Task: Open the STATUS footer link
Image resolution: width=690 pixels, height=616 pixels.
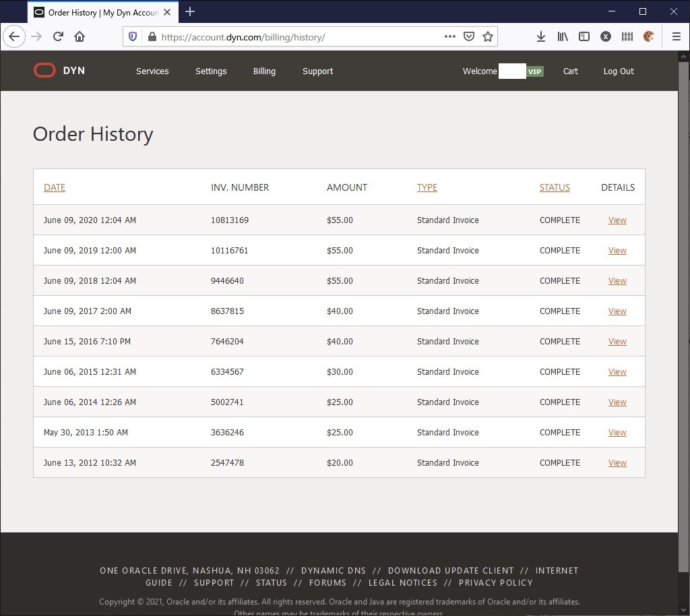Action: click(271, 583)
